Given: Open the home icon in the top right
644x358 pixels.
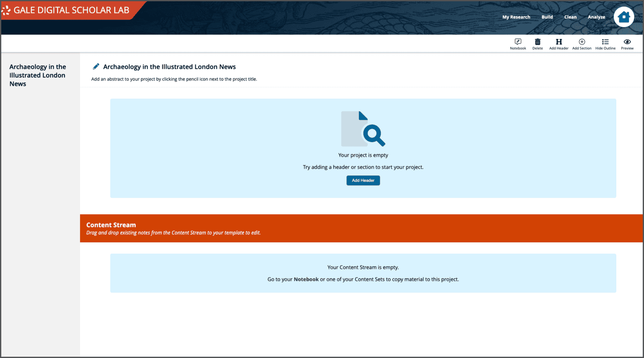Looking at the screenshot, I should coord(624,17).
